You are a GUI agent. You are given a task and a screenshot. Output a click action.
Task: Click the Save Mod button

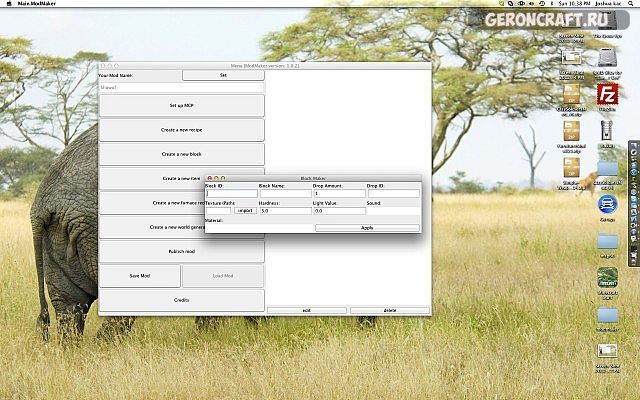pyautogui.click(x=140, y=275)
